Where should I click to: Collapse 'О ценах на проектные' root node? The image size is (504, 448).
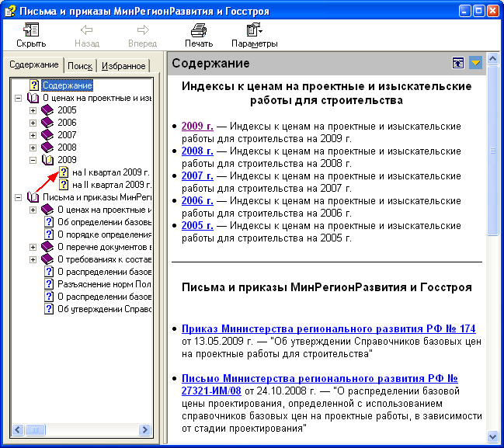tap(18, 98)
